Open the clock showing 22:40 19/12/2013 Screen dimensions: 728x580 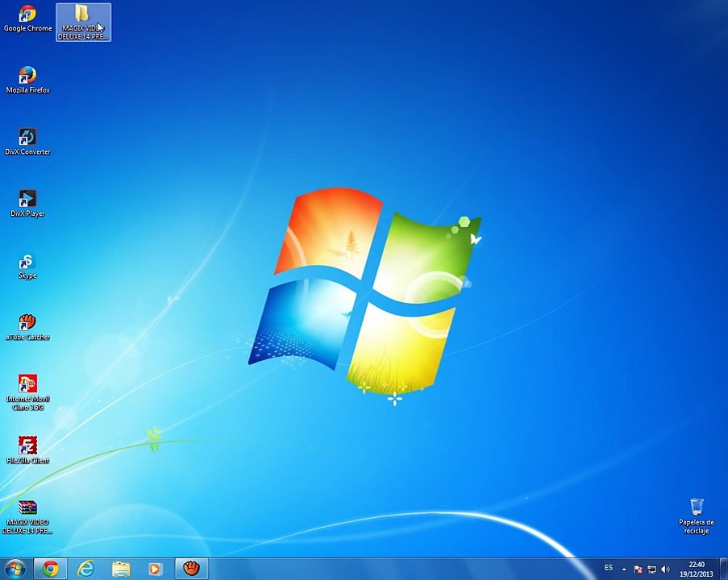click(x=697, y=569)
